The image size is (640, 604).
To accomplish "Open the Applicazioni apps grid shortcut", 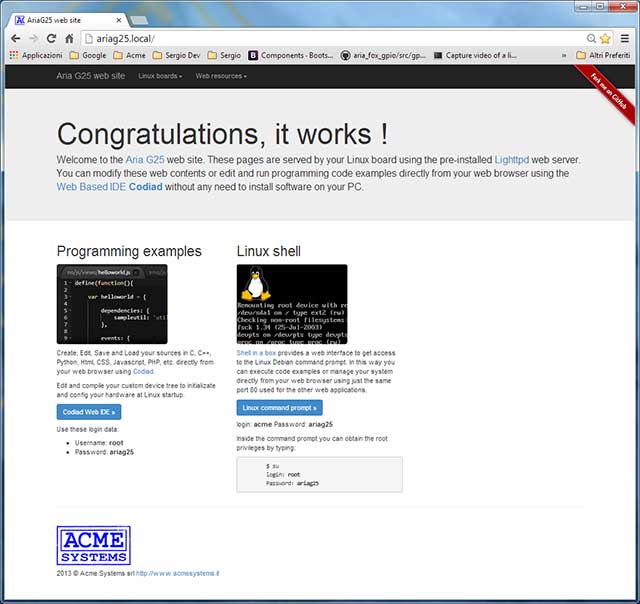I will [x=36, y=55].
